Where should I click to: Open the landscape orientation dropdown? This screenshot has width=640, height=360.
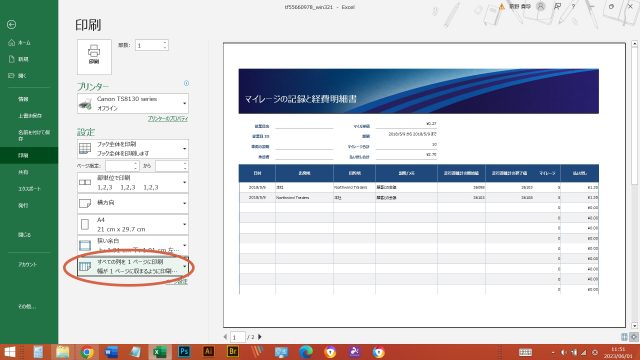click(x=133, y=203)
